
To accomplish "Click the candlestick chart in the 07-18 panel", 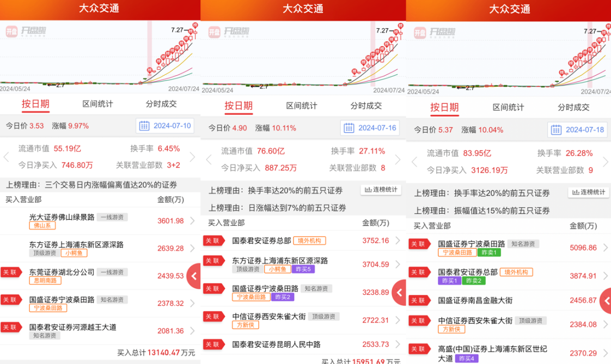I will pyautogui.click(x=509, y=58).
